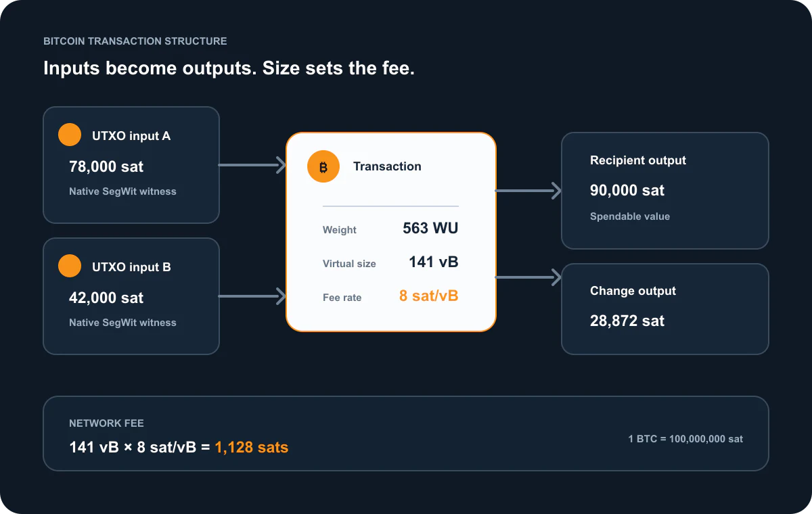Screen dimensions: 812x514
Task: Click the orange 1,128 sats fee total
Action: [252, 447]
